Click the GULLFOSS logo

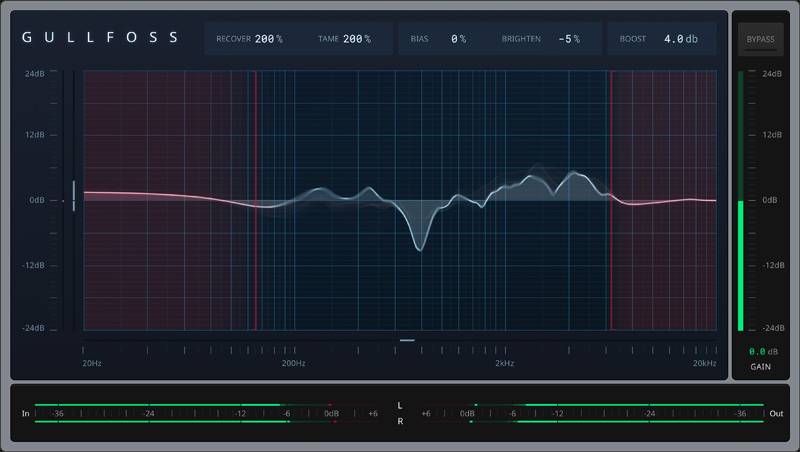[x=100, y=38]
